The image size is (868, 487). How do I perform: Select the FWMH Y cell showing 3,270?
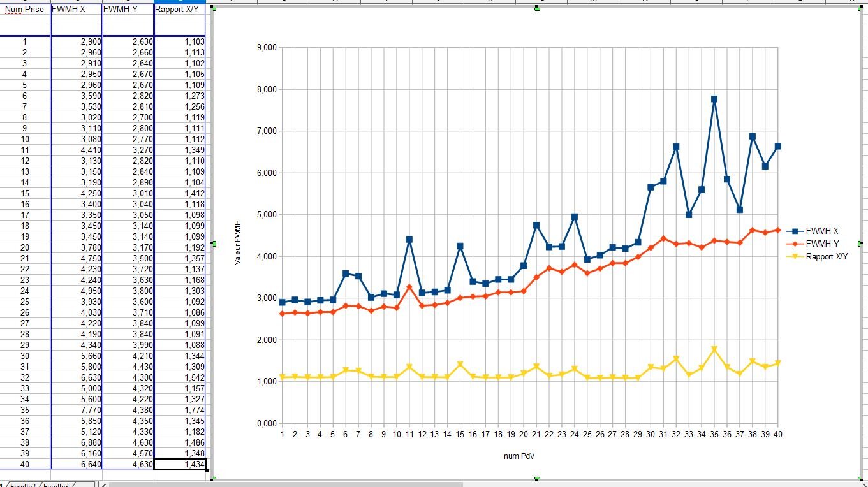[x=128, y=150]
